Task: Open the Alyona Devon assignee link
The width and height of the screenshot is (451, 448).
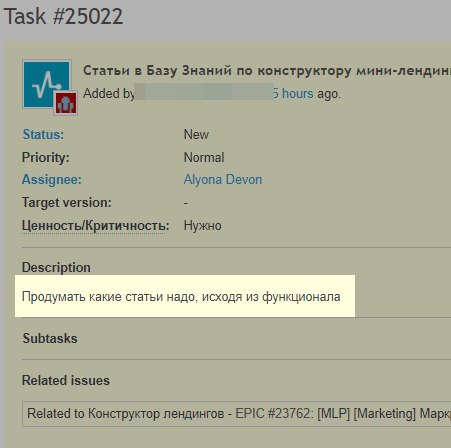Action: point(223,180)
